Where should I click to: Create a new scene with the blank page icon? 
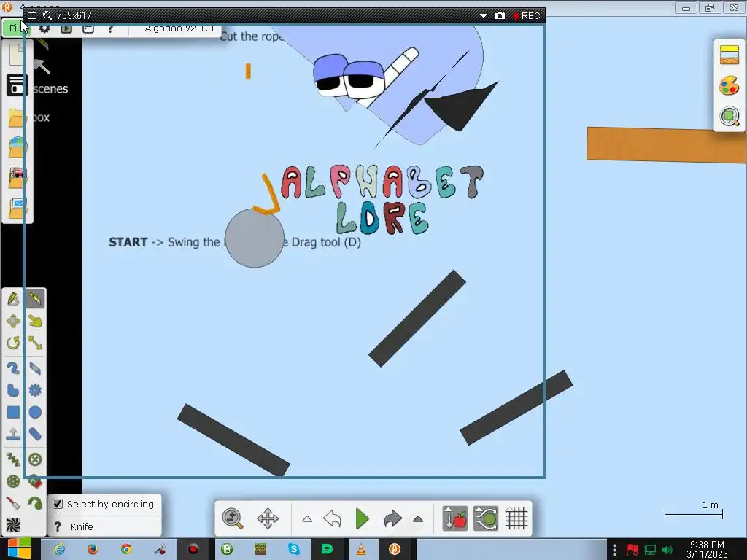coord(16,54)
